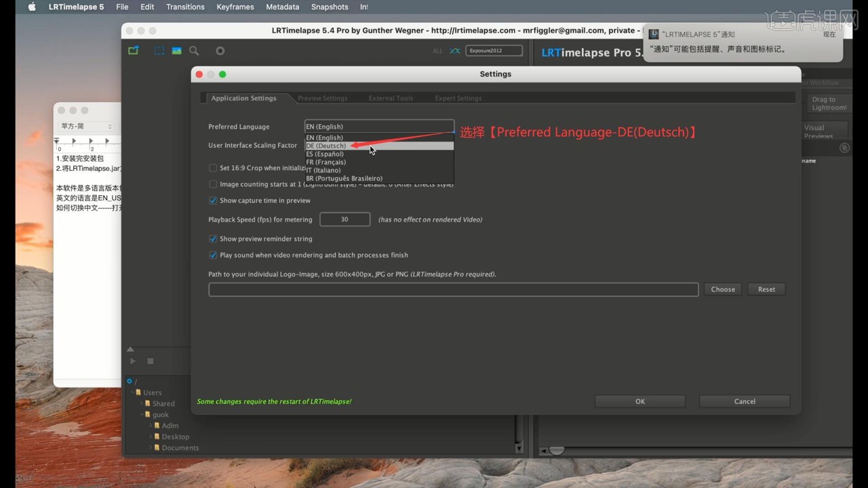The height and width of the screenshot is (488, 868).
Task: Click the ALL filter label in toolbar
Action: (437, 51)
